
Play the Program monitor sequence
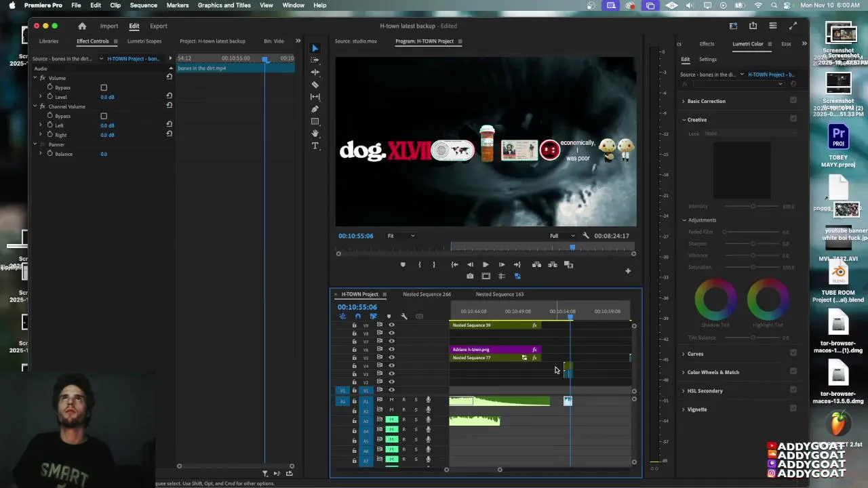coord(486,264)
